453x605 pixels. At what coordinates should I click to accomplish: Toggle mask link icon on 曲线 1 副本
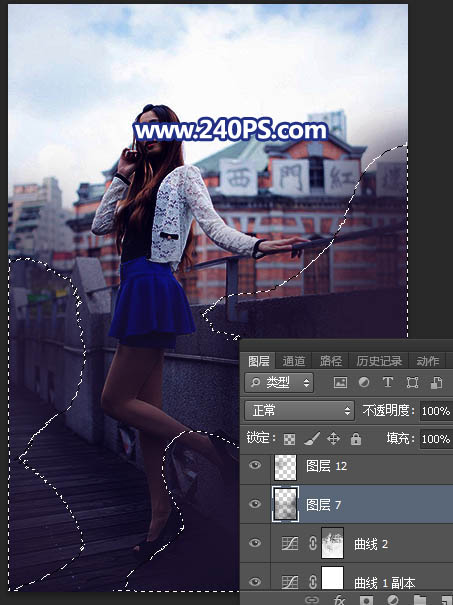tap(313, 582)
